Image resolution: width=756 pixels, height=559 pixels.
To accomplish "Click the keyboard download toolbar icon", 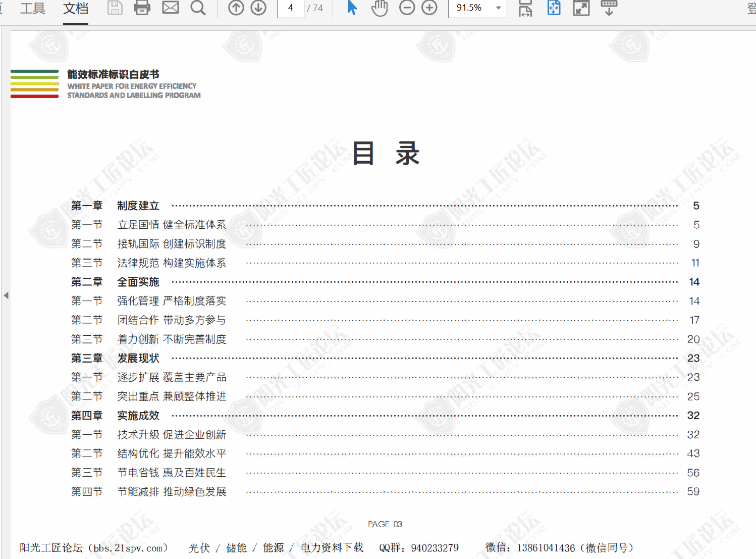I will (x=609, y=8).
